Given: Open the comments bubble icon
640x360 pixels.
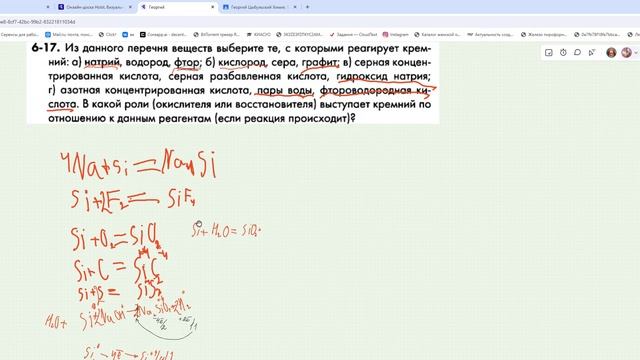Looking at the screenshot, I should (x=577, y=53).
